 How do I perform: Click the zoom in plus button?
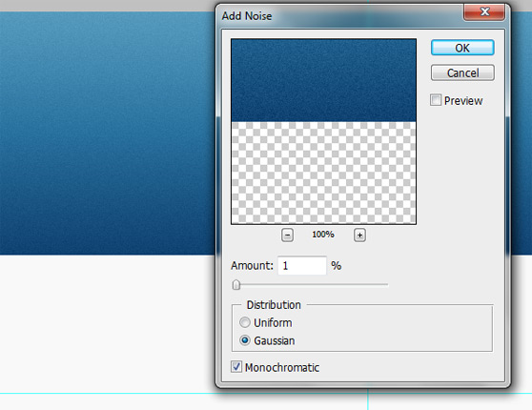359,235
